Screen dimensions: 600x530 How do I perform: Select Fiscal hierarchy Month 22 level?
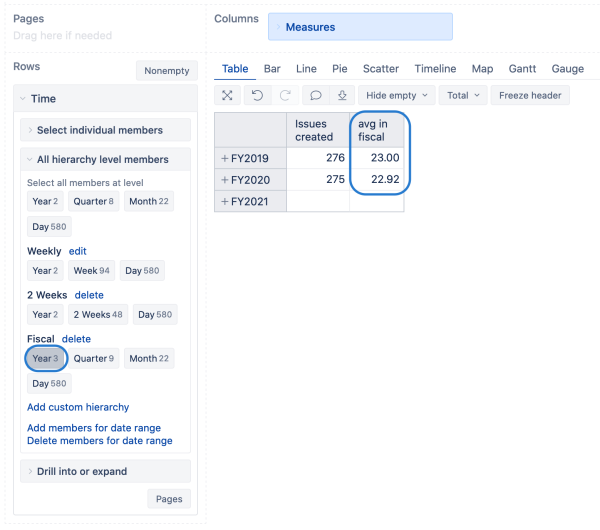tap(149, 359)
